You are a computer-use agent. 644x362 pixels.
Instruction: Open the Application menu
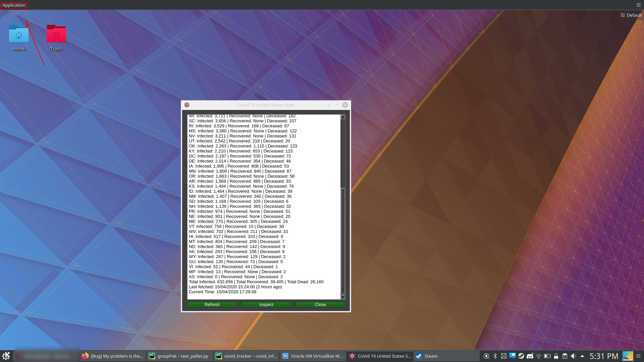(13, 5)
